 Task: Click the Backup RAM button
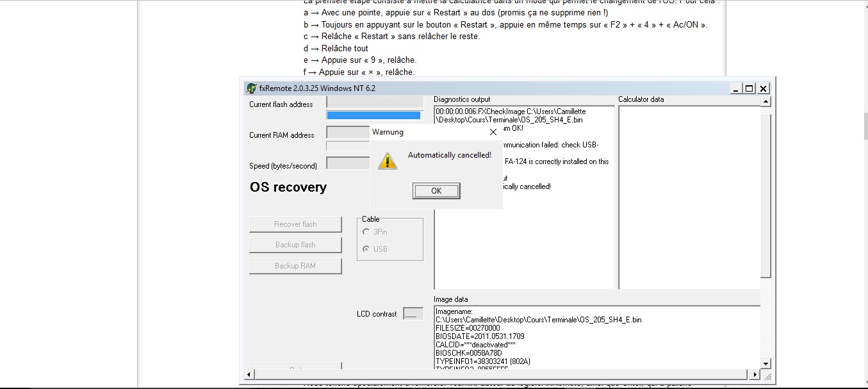point(295,266)
